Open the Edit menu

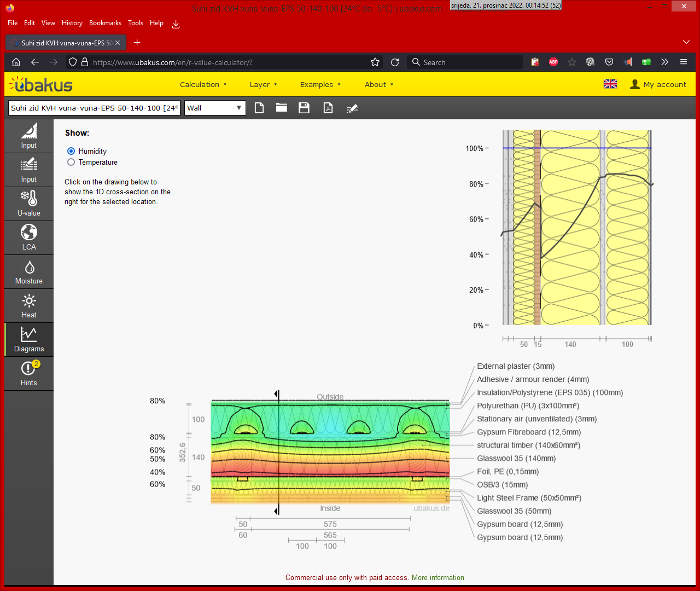coord(30,23)
